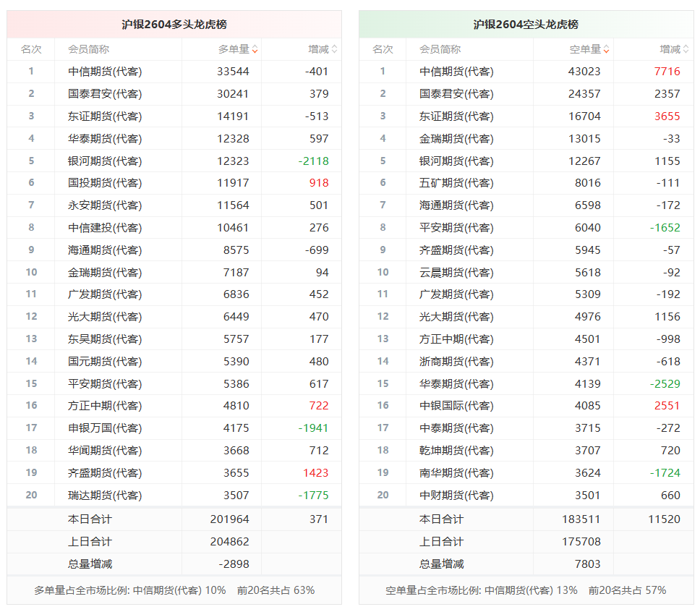Select 多单量占全市场比例 footer text

130,590
